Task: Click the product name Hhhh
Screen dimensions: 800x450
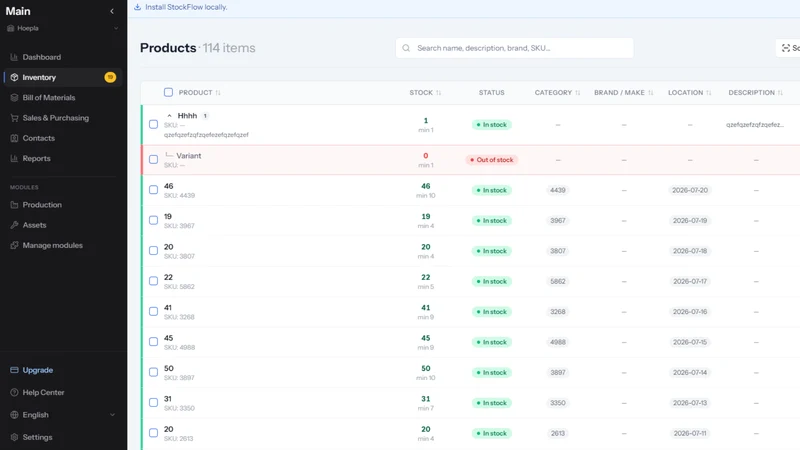Action: pyautogui.click(x=187, y=116)
